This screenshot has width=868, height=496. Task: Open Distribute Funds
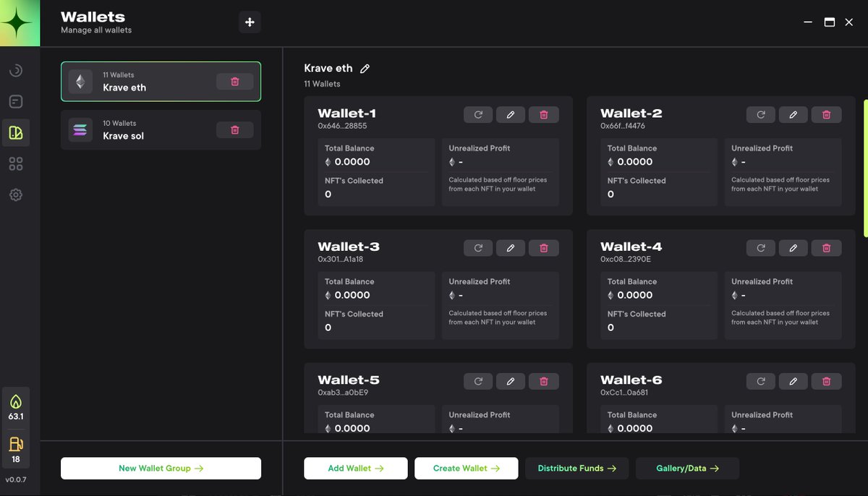(577, 469)
